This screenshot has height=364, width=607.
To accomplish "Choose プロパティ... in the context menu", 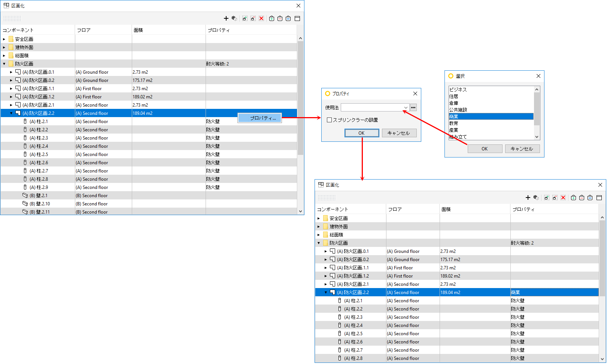I will pos(260,118).
